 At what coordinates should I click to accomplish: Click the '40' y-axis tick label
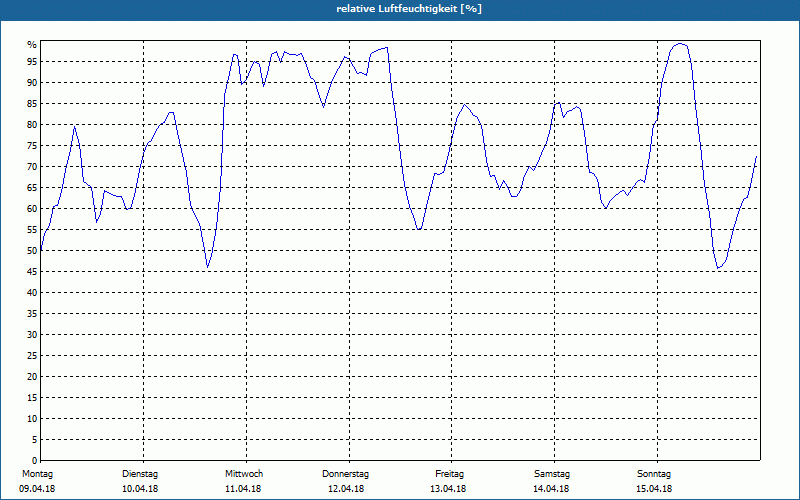32,292
